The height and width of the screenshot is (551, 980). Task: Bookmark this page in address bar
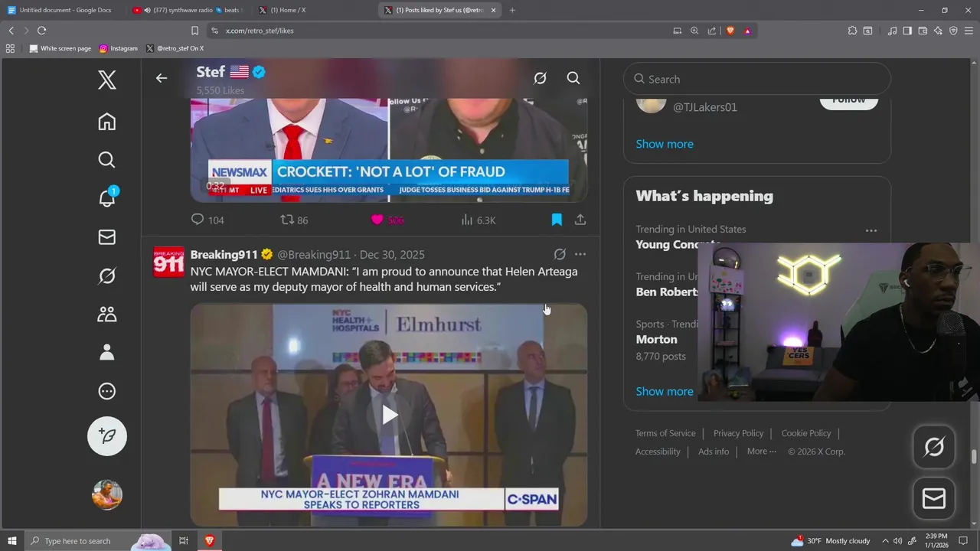click(x=194, y=31)
